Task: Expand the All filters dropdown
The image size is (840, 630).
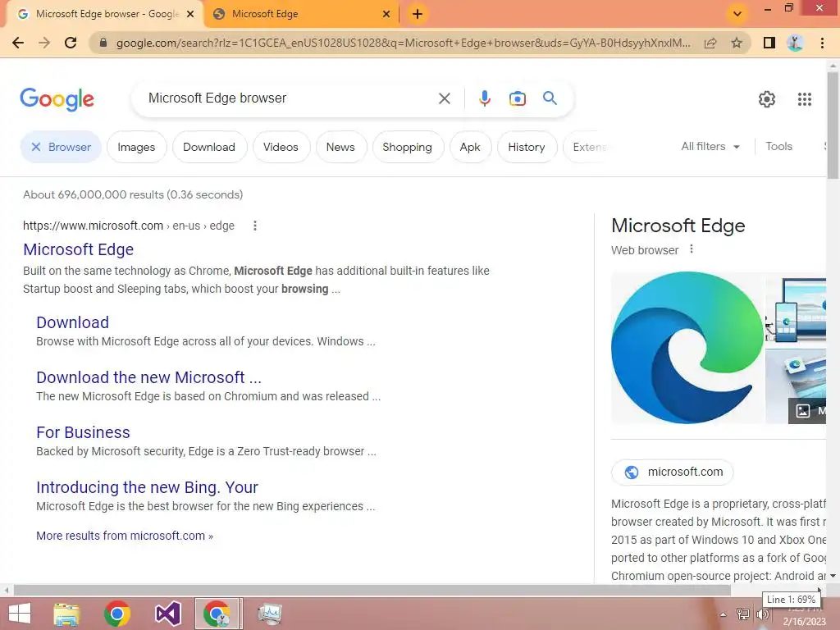Action: [710, 146]
